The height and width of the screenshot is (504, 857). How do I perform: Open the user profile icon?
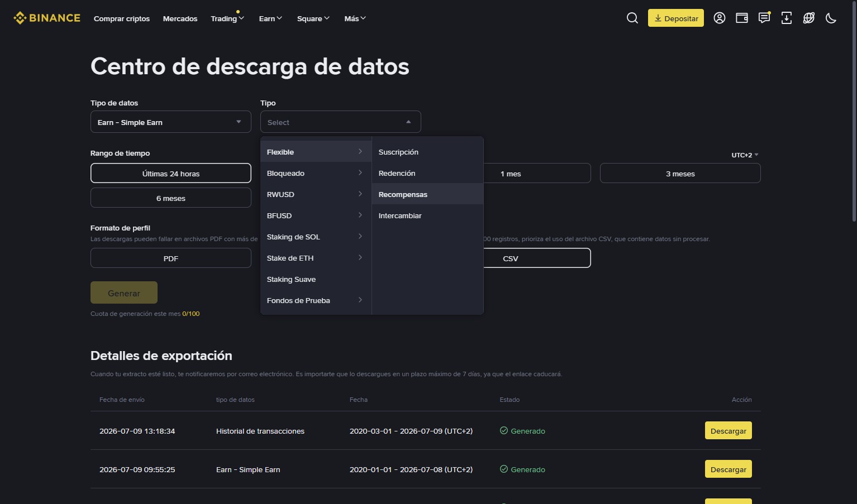pos(720,18)
